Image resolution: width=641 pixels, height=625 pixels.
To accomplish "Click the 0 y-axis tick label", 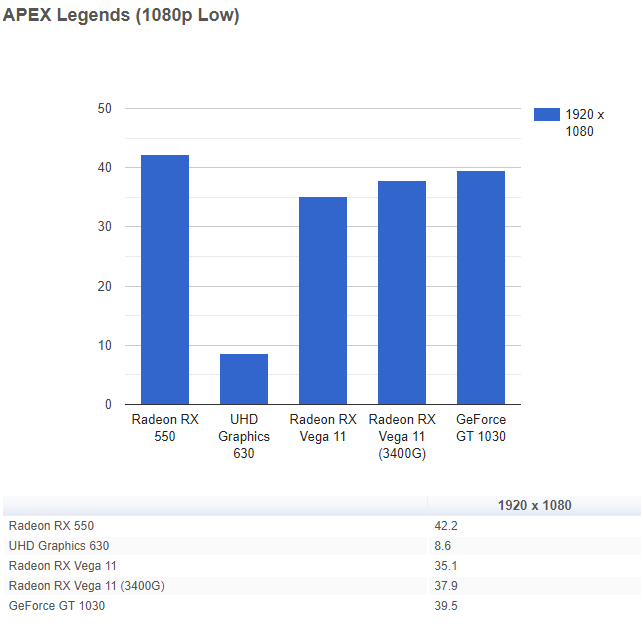I will tap(108, 404).
